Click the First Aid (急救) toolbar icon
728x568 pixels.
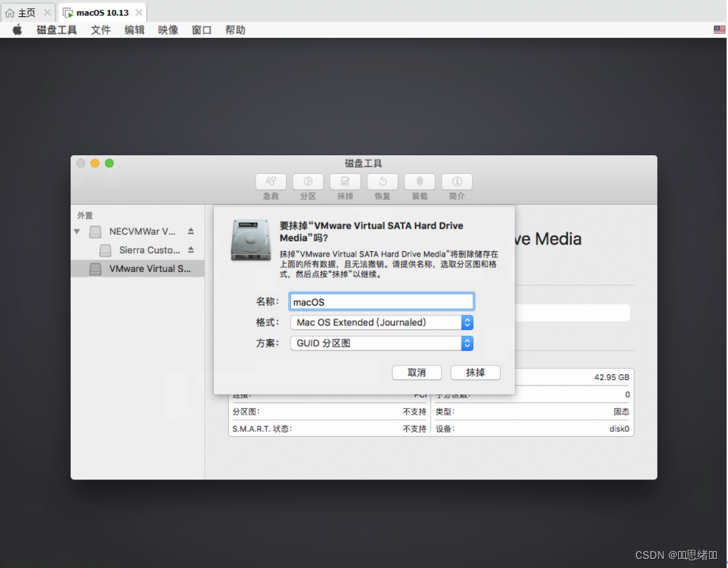pos(271,182)
